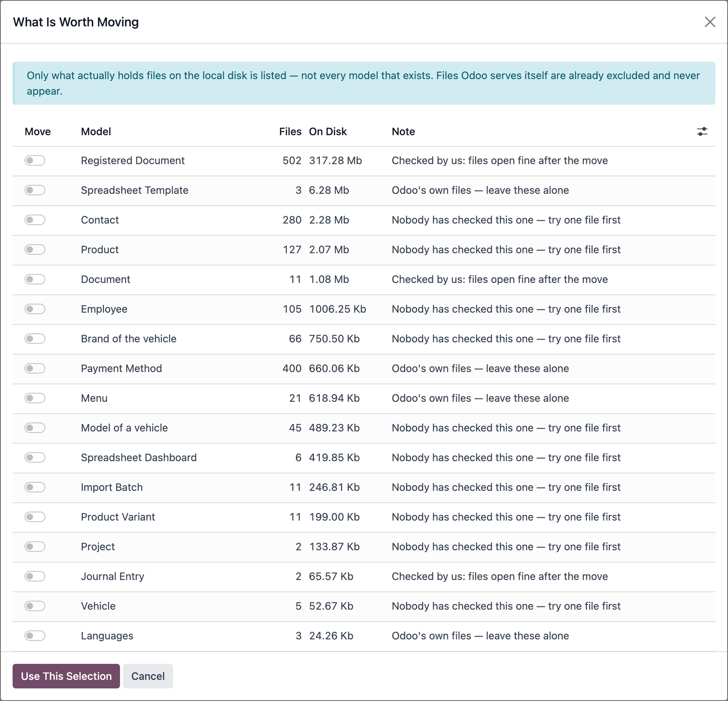
Task: Click the blue info banner text
Action: click(x=363, y=83)
